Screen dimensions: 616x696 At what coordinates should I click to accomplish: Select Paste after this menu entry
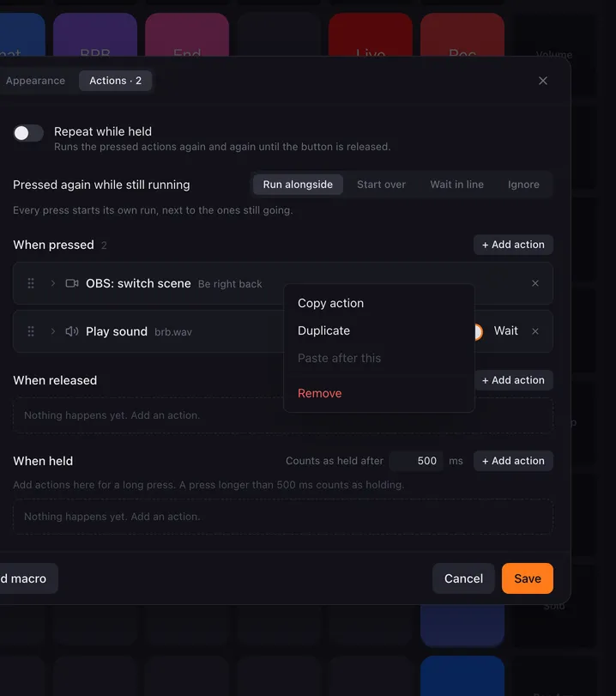(x=379, y=358)
